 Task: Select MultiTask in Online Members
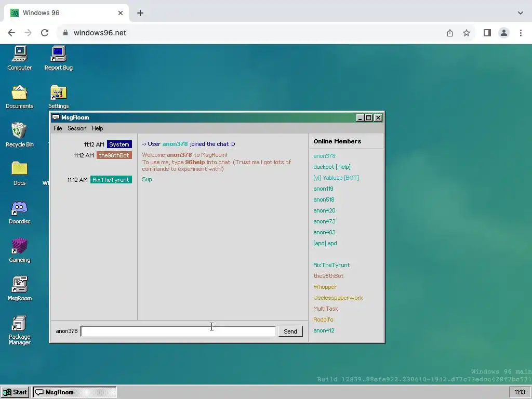pos(325,309)
